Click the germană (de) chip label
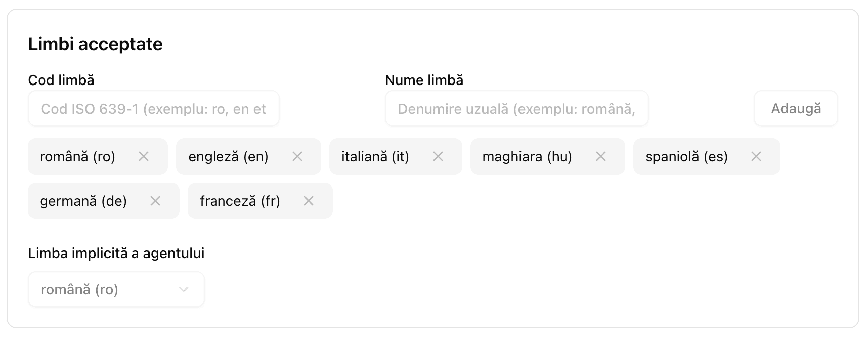This screenshot has width=868, height=337. click(x=83, y=201)
